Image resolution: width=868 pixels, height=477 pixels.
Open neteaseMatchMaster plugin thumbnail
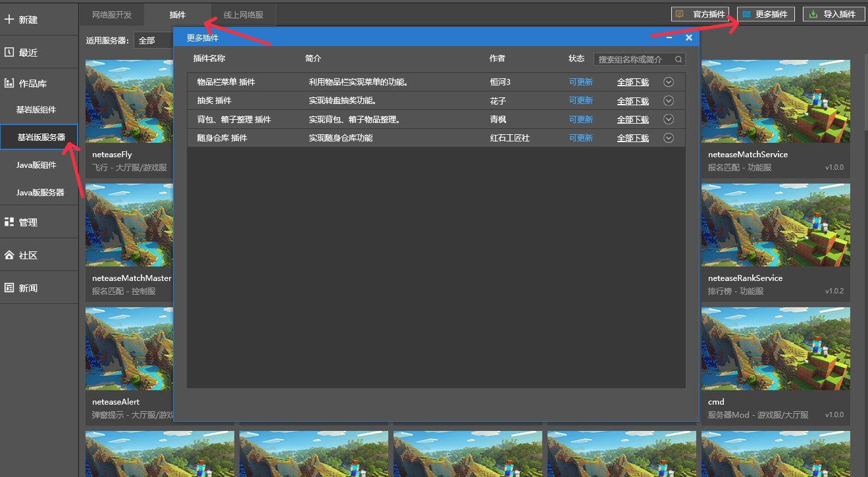click(129, 225)
